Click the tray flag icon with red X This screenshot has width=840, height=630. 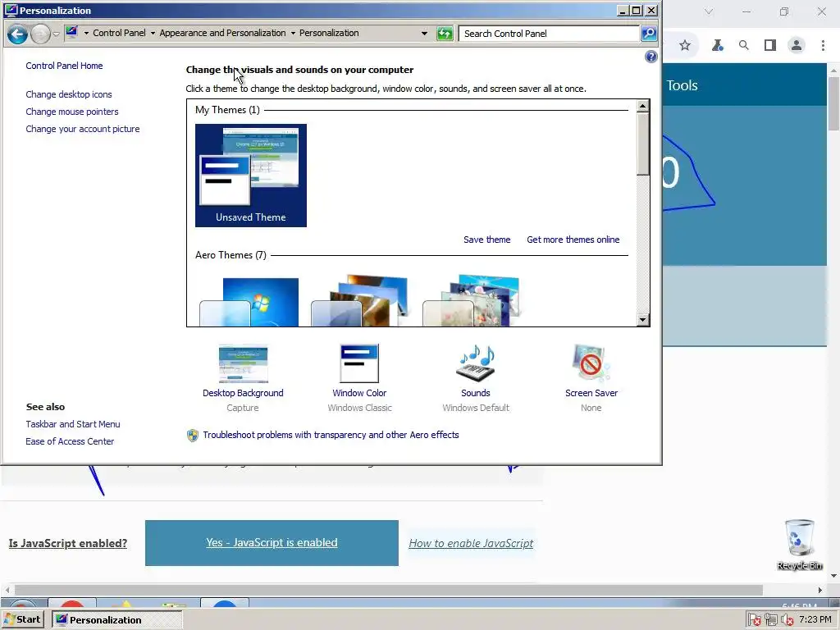(755, 620)
